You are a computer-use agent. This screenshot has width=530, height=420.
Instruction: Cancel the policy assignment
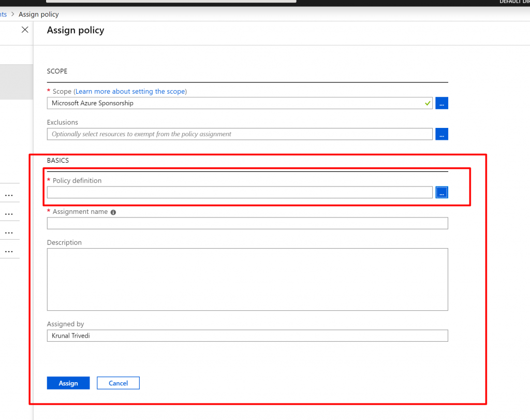coord(118,383)
